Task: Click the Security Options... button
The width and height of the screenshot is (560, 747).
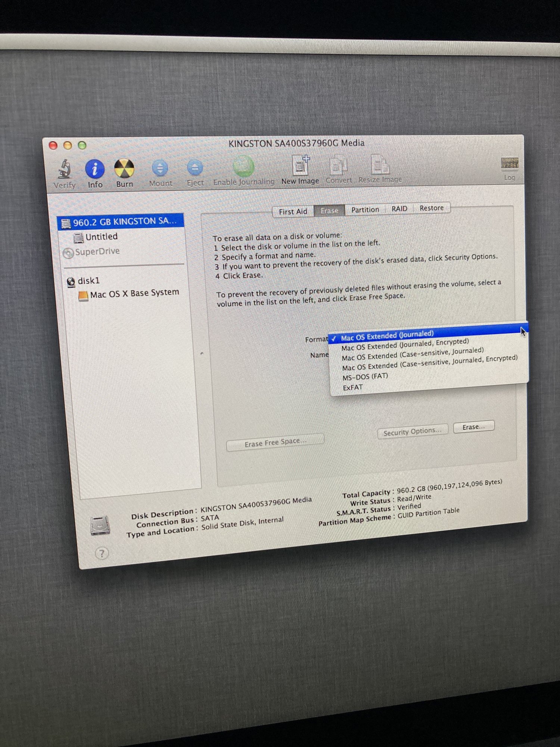Action: (413, 431)
